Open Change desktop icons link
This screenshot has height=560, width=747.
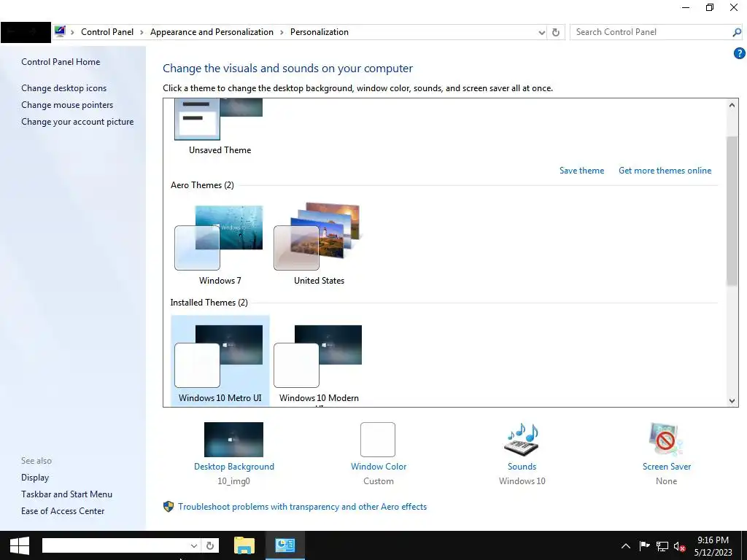64,88
